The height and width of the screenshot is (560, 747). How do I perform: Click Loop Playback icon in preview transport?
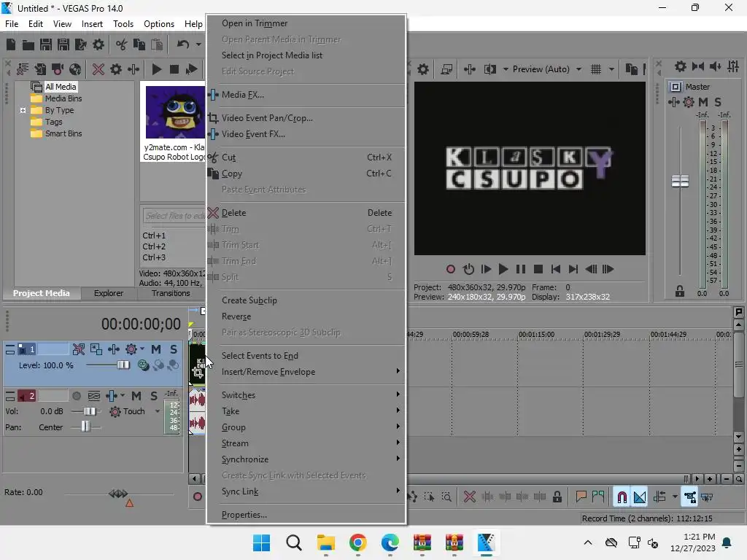(x=468, y=270)
